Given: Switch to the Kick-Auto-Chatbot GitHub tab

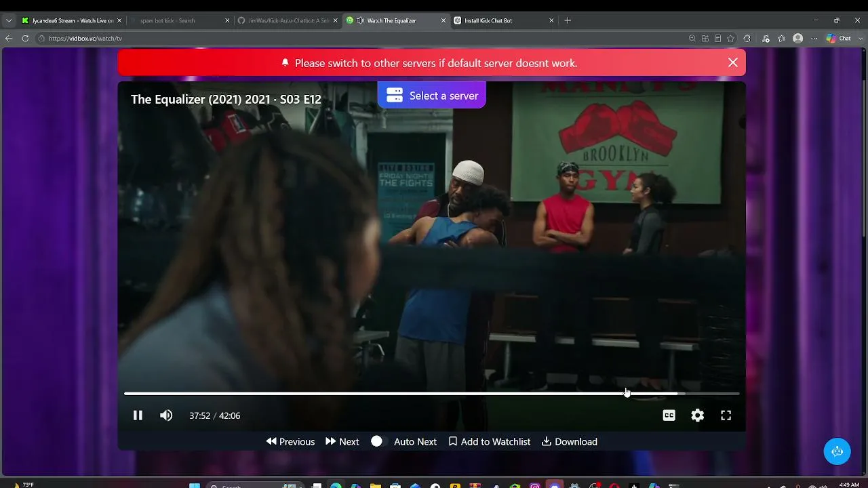Looking at the screenshot, I should pos(288,20).
